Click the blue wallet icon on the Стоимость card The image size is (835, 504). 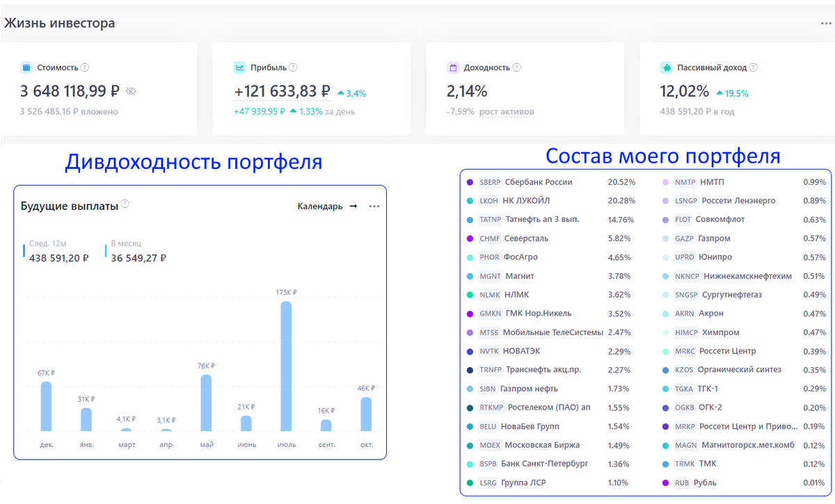coord(26,67)
